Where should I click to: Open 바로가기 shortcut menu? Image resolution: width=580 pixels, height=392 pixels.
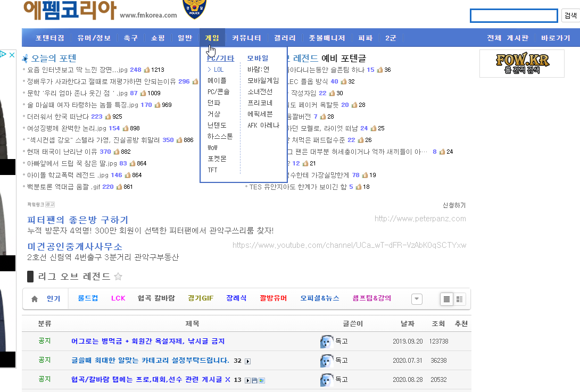click(556, 38)
